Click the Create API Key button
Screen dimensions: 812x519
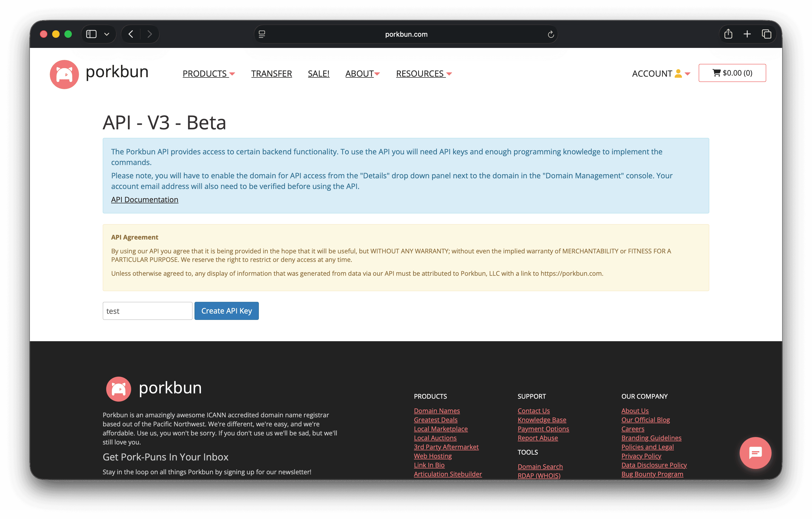(226, 311)
